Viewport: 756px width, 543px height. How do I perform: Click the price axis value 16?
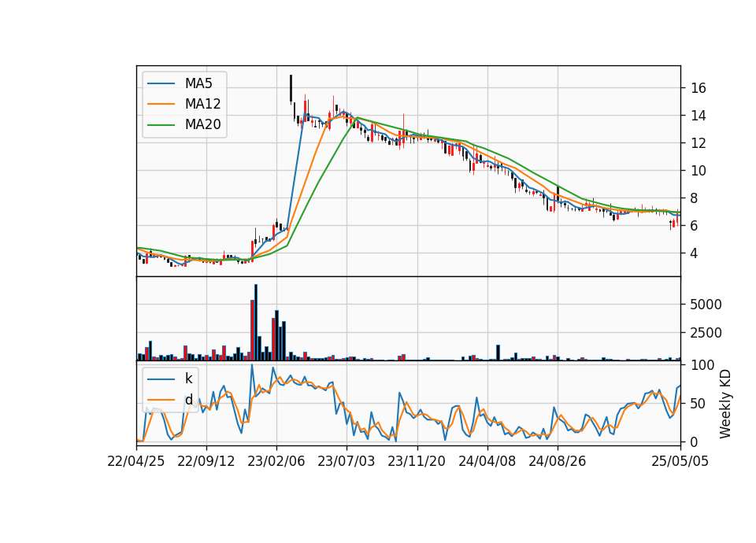[x=699, y=88]
